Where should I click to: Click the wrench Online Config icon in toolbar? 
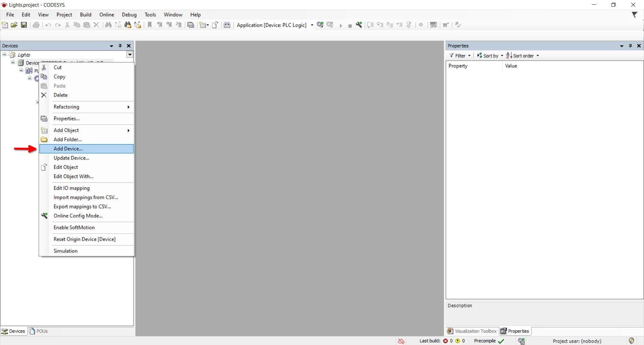359,25
